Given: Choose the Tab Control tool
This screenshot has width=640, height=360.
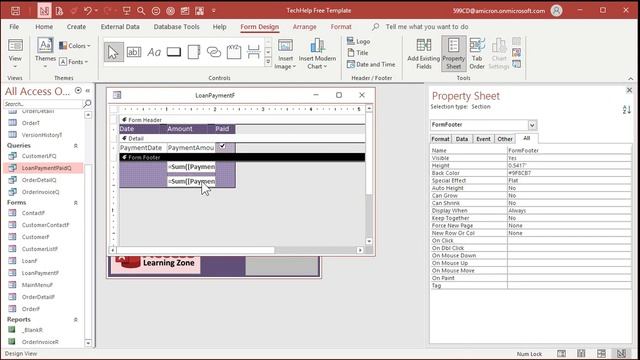Looking at the screenshot, I should [x=194, y=52].
